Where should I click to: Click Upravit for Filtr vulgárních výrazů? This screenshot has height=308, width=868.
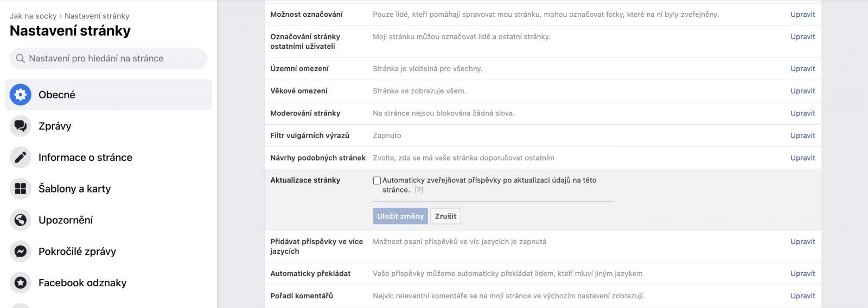pyautogui.click(x=802, y=136)
